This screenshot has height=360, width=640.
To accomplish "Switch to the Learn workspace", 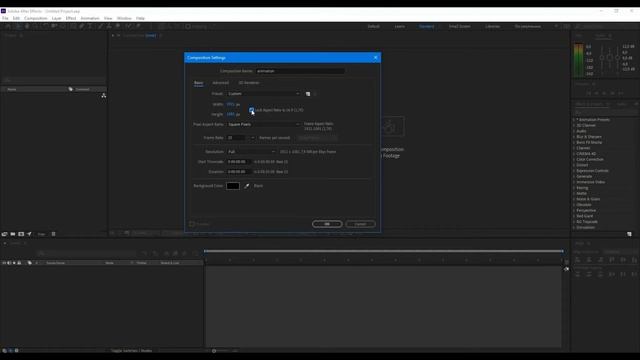I will tap(400, 27).
